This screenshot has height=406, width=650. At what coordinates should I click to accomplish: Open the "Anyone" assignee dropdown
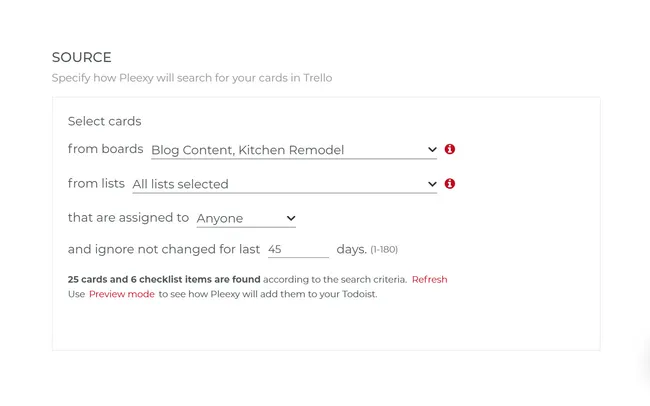pyautogui.click(x=238, y=218)
